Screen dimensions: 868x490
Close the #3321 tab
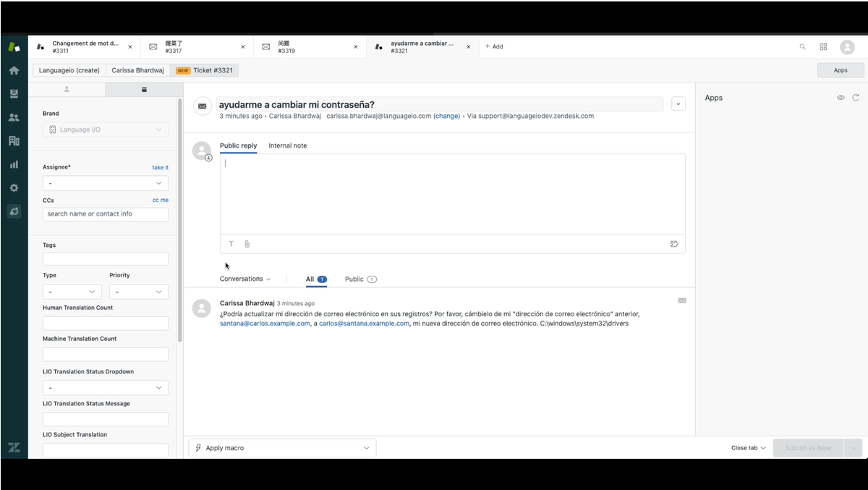tap(469, 46)
